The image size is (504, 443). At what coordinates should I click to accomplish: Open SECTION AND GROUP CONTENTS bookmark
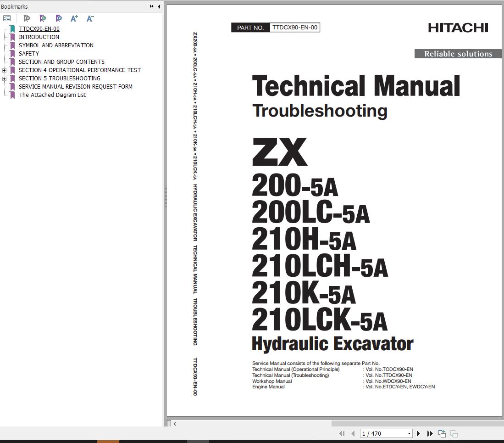click(x=62, y=62)
